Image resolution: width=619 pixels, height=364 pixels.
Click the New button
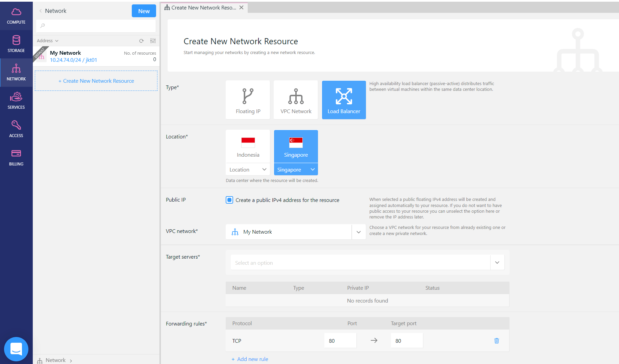pos(144,11)
